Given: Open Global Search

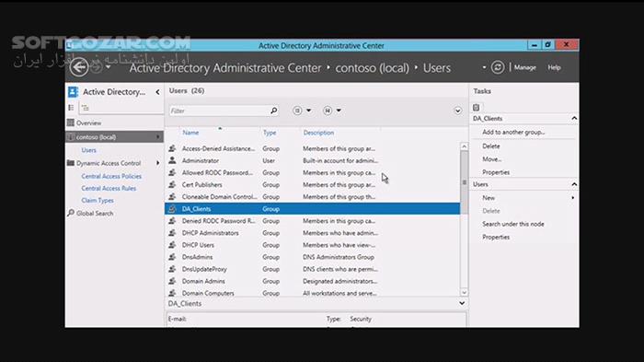Looking at the screenshot, I should (x=95, y=214).
